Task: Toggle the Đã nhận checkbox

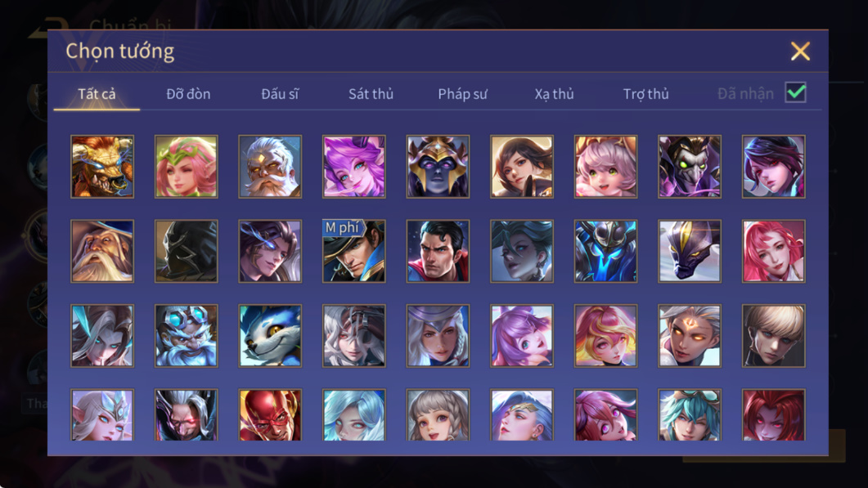Action: tap(795, 92)
